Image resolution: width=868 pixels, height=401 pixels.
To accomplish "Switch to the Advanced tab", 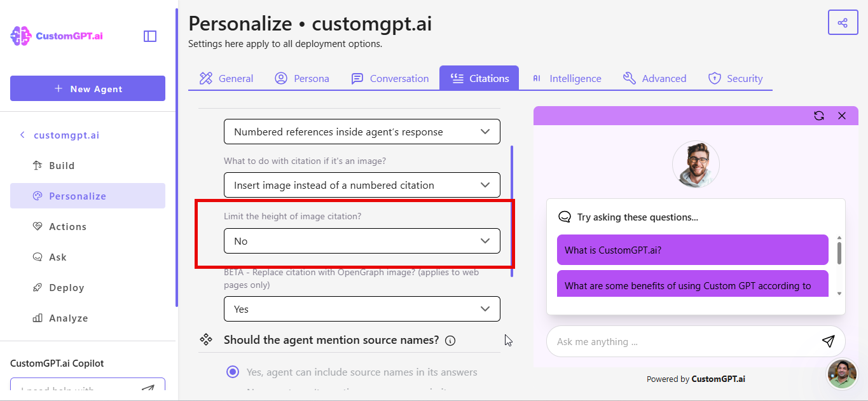I will pos(654,78).
